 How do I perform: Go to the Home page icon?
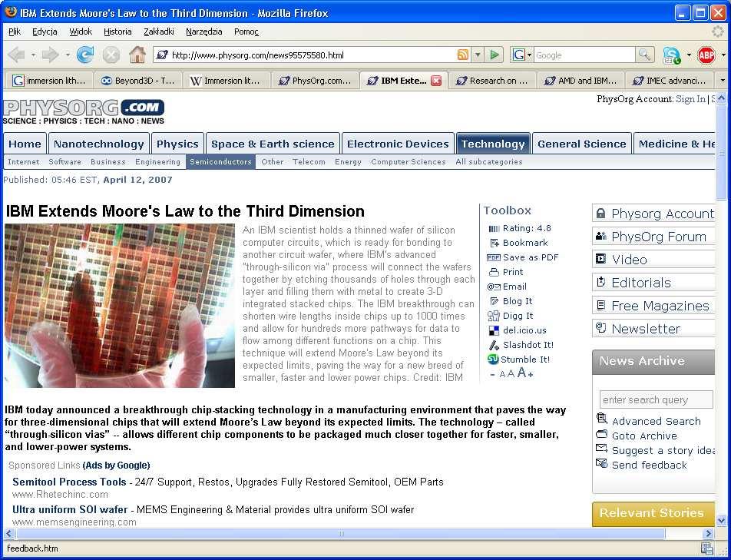coord(137,55)
